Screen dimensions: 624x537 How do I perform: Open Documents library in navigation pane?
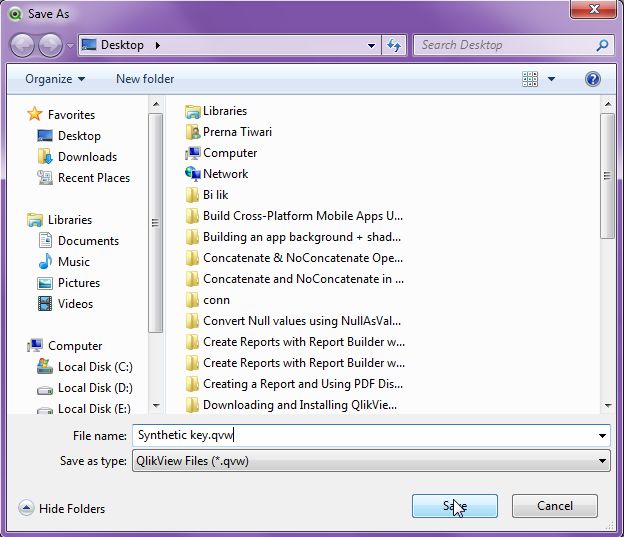pos(78,241)
